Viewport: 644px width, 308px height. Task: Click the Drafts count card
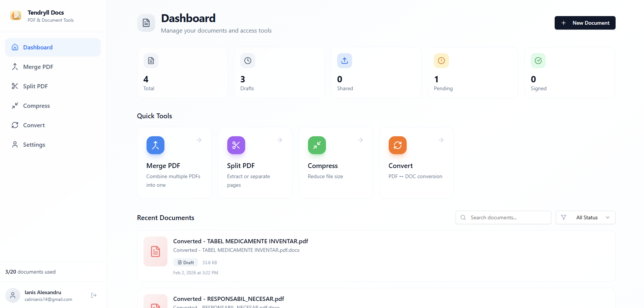tap(279, 73)
